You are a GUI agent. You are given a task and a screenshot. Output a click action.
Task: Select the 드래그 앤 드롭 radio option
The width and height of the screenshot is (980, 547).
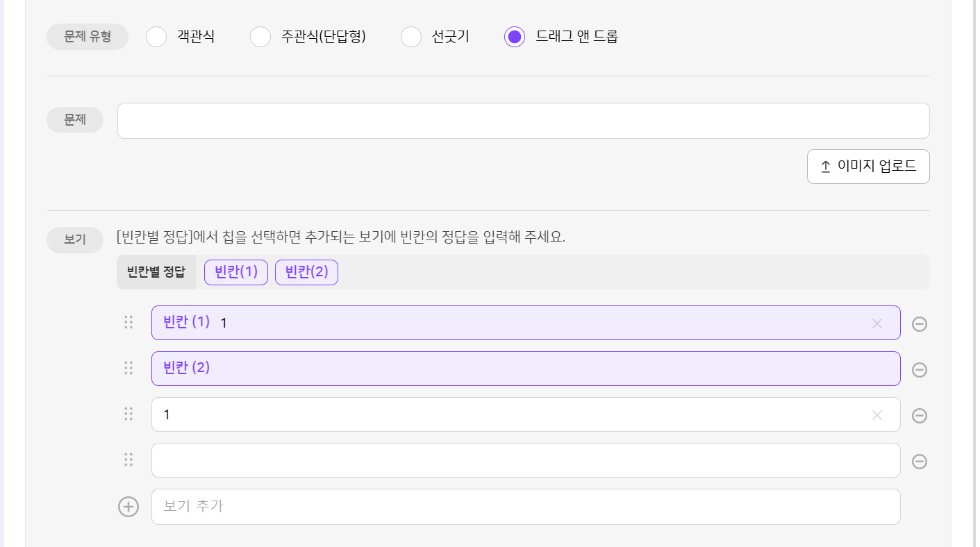click(515, 37)
